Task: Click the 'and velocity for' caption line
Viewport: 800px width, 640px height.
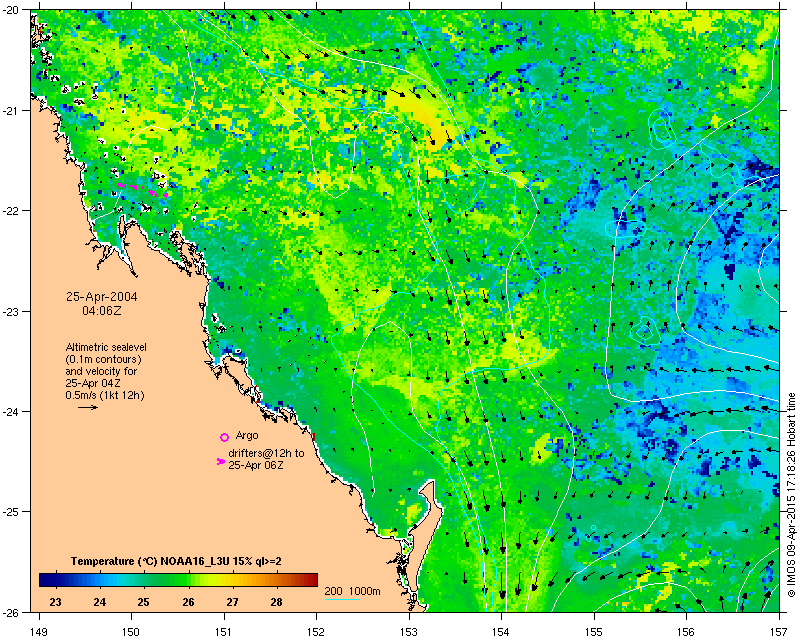Action: point(101,371)
